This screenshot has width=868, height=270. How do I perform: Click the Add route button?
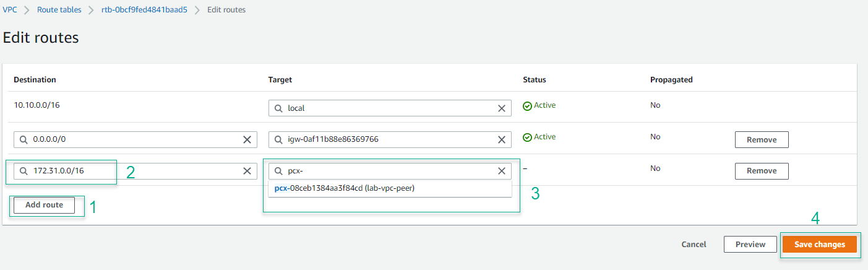[x=45, y=205]
